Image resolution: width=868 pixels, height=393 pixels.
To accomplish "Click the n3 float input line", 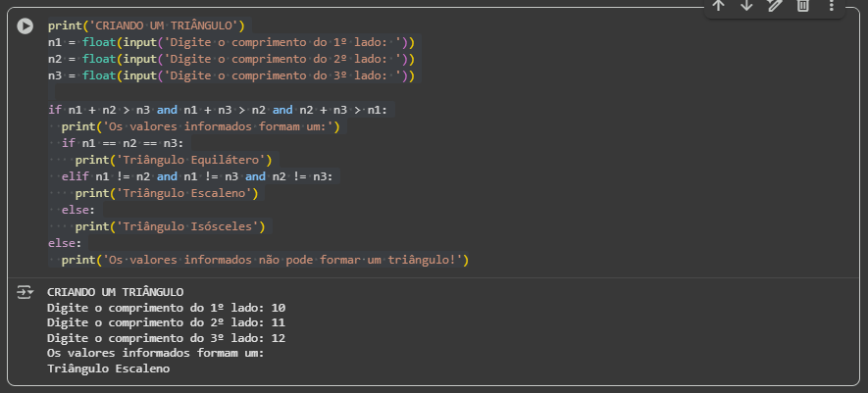I will (230, 75).
